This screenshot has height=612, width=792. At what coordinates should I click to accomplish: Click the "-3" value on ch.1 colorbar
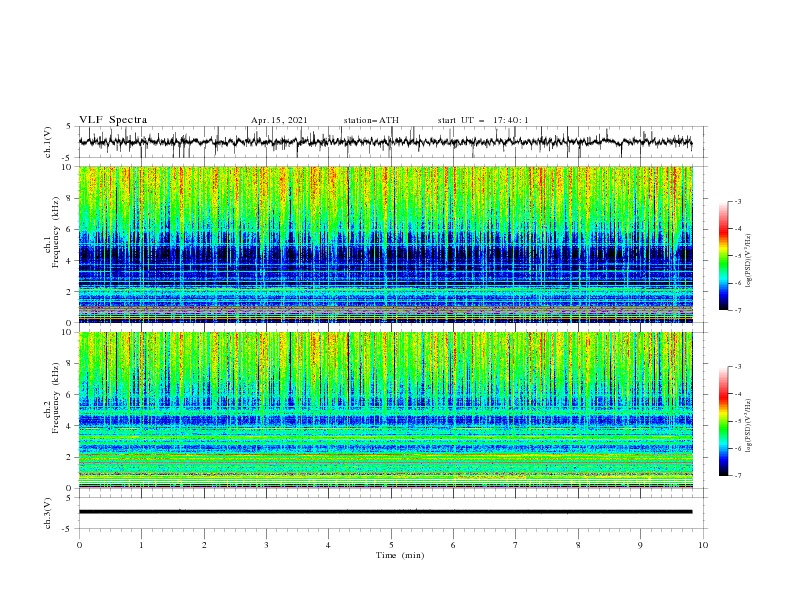point(737,201)
